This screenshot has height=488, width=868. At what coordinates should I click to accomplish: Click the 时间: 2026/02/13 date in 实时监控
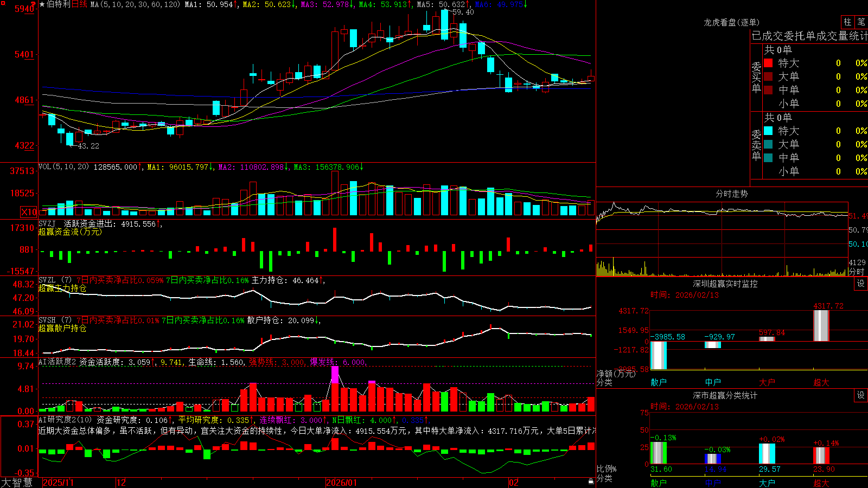(685, 295)
